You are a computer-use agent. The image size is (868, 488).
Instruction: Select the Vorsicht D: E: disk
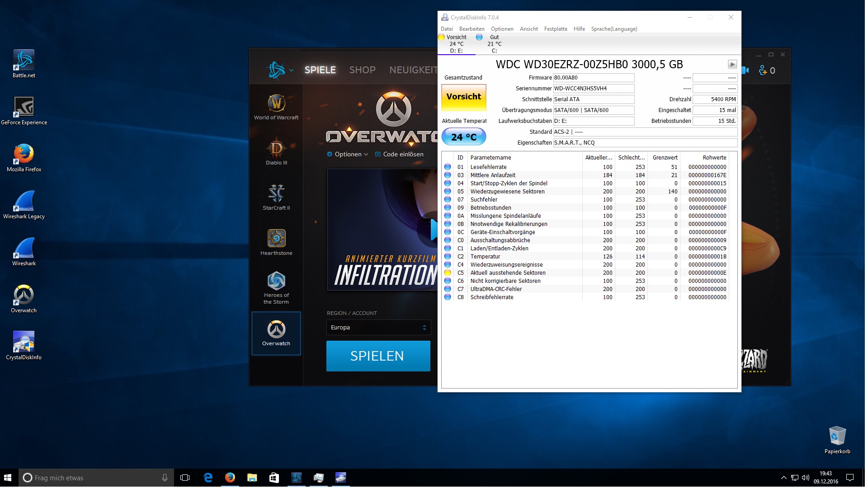tap(456, 44)
